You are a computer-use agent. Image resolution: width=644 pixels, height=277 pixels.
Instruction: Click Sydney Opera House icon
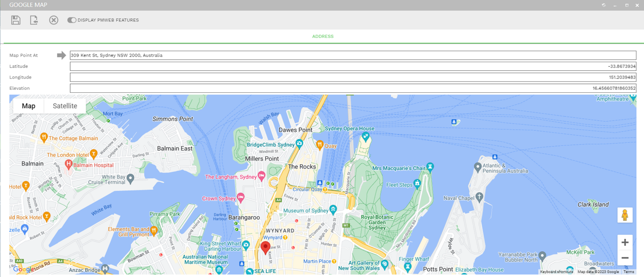(366, 137)
